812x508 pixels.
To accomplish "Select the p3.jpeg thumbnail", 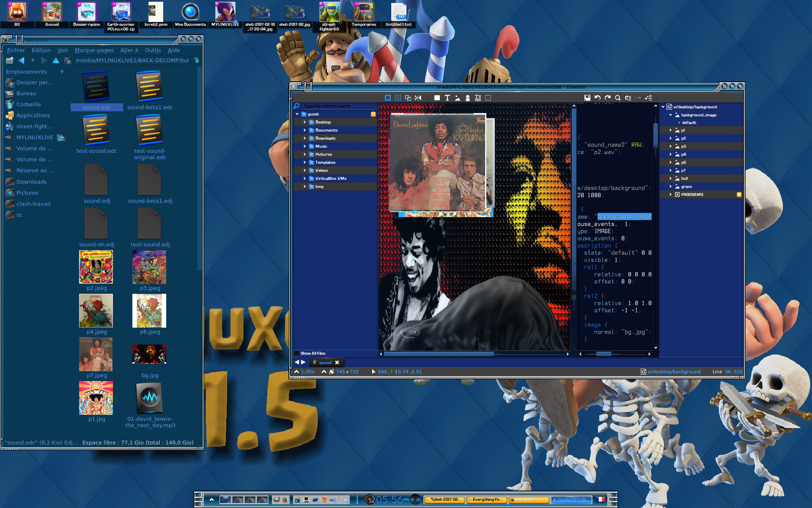I will (150, 267).
